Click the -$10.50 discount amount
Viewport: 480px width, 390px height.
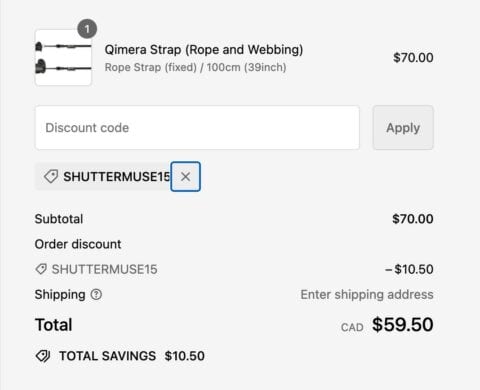[409, 269]
